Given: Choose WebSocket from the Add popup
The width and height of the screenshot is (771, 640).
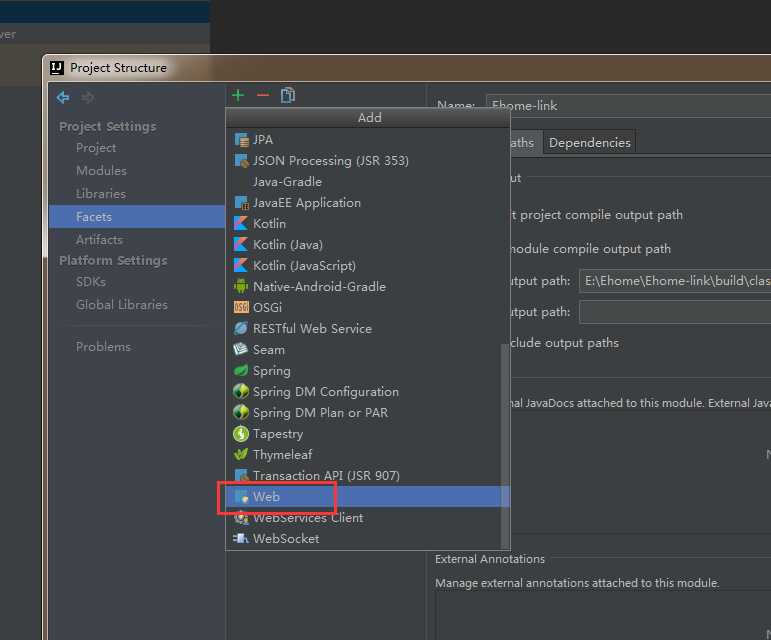Looking at the screenshot, I should tap(367, 539).
